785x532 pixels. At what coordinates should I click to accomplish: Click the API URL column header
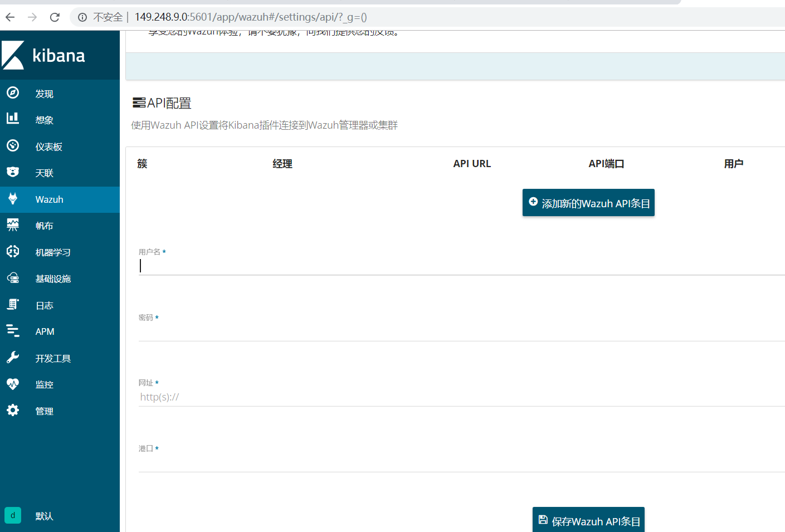[x=472, y=164]
